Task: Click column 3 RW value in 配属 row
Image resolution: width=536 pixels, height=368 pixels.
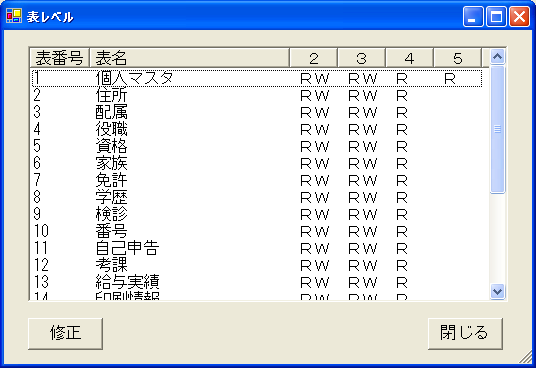Action: [x=363, y=113]
